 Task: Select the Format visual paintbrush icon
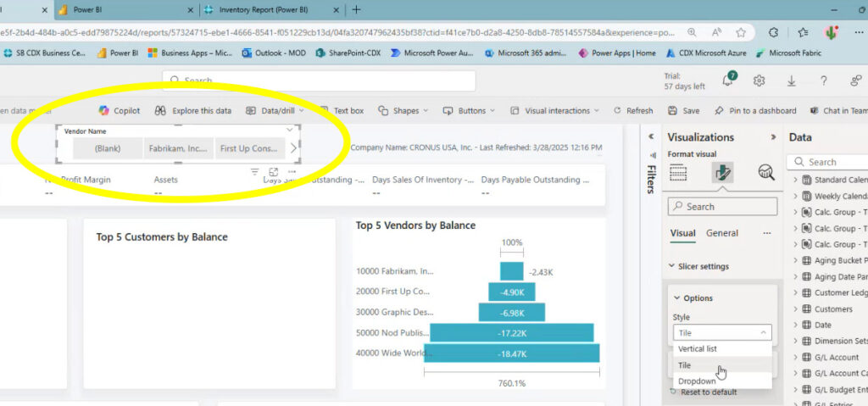[x=722, y=173]
